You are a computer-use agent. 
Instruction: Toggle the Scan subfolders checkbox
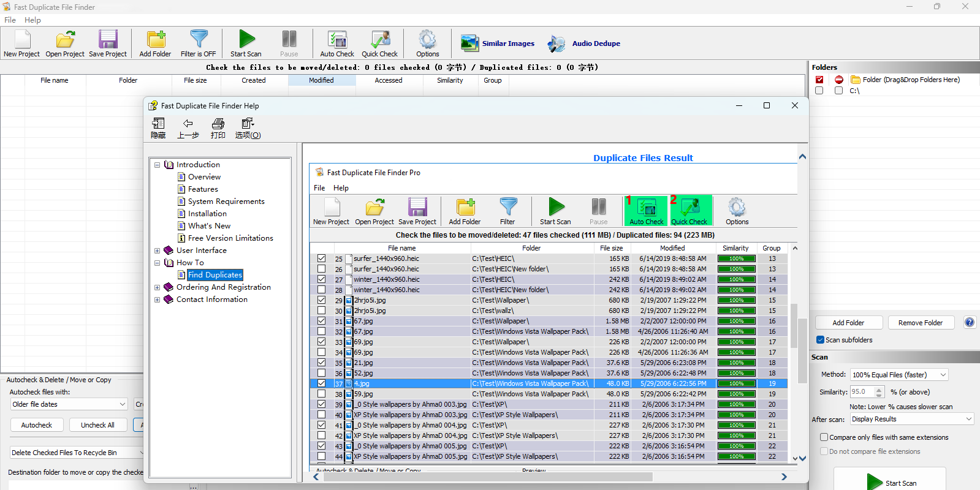tap(820, 340)
